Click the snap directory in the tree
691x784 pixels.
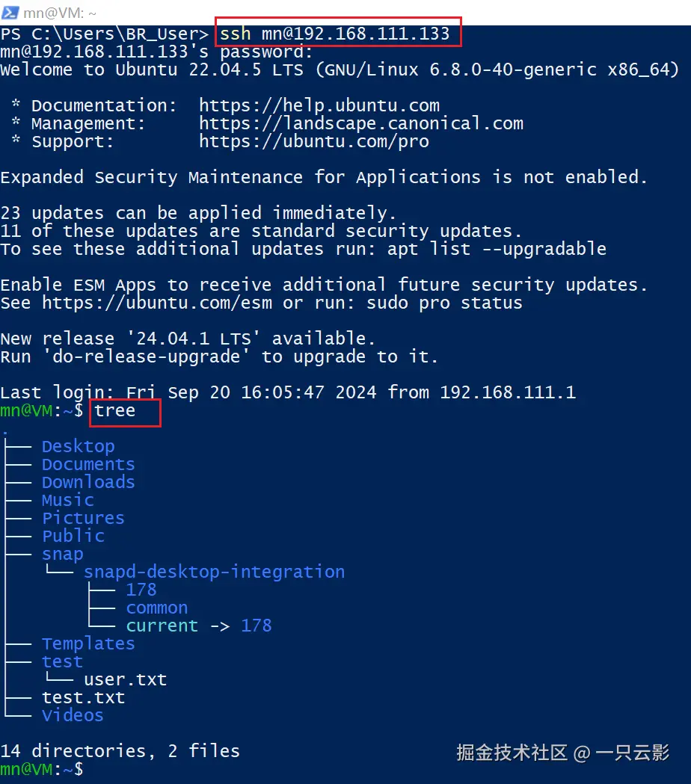point(62,554)
